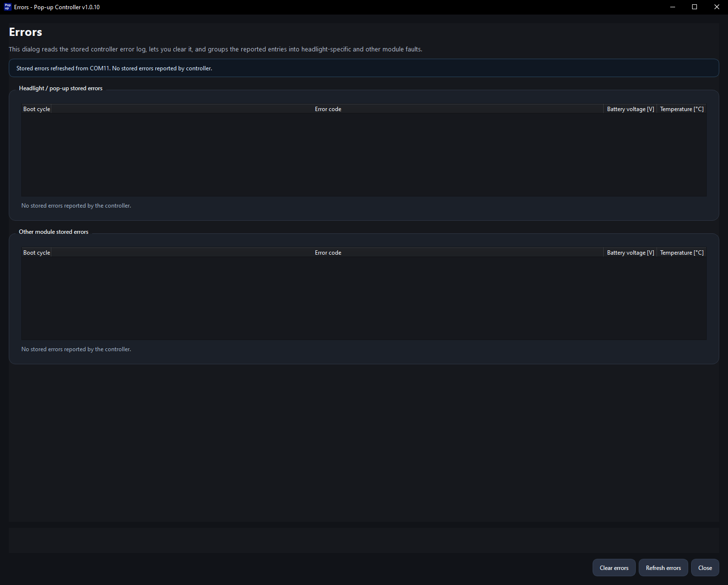Click Battery voltage header in other module table

pyautogui.click(x=630, y=252)
